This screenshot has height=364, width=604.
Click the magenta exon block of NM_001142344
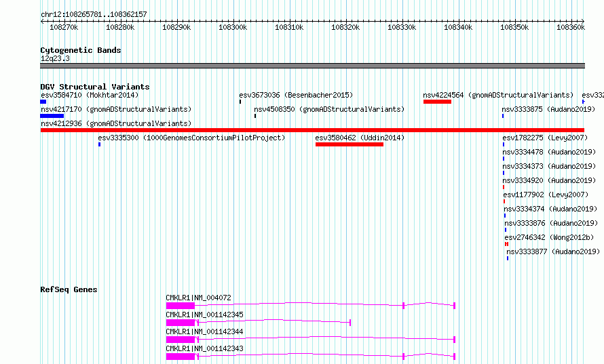tap(181, 340)
